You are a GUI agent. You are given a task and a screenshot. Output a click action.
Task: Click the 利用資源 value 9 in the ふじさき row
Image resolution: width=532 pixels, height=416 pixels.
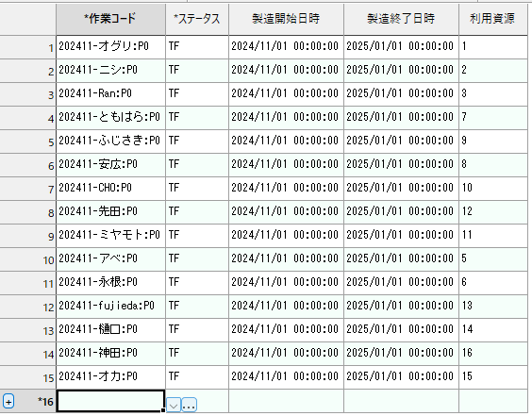493,141
